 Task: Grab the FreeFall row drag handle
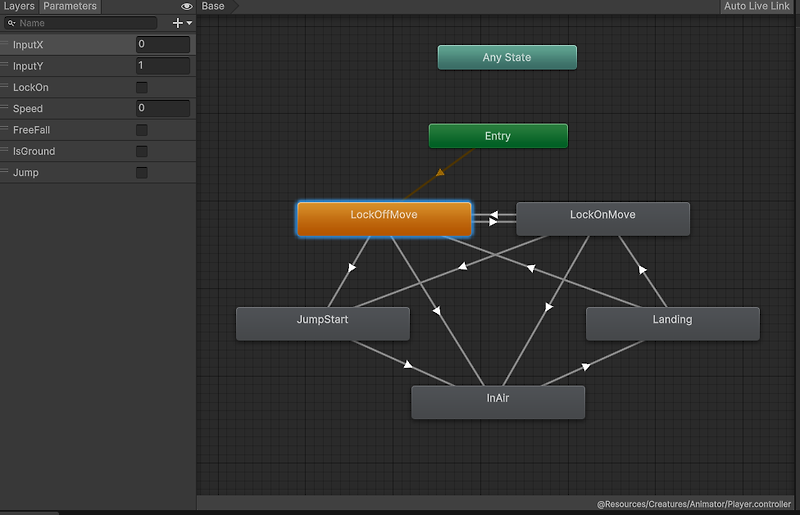coord(5,129)
